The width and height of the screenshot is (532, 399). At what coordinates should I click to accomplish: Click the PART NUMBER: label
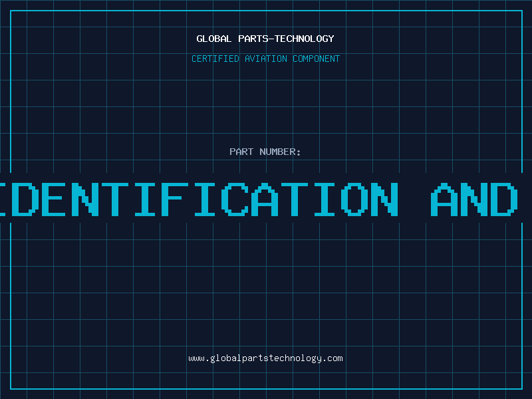tap(265, 152)
